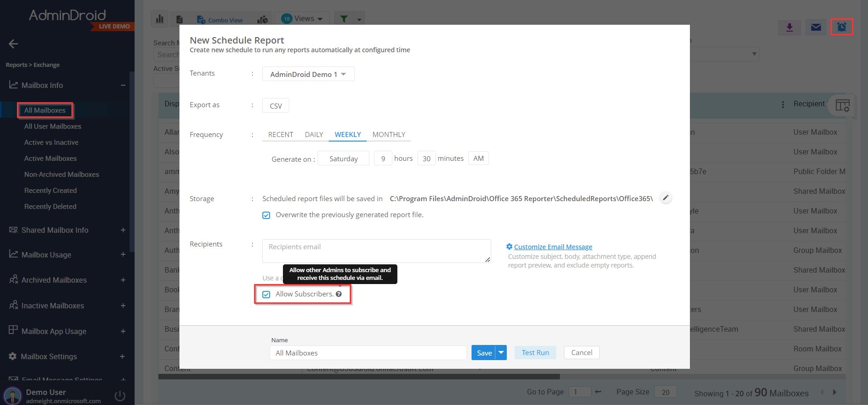
Task: Toggle Overwrite previously generated report file checkbox
Action: tap(266, 215)
